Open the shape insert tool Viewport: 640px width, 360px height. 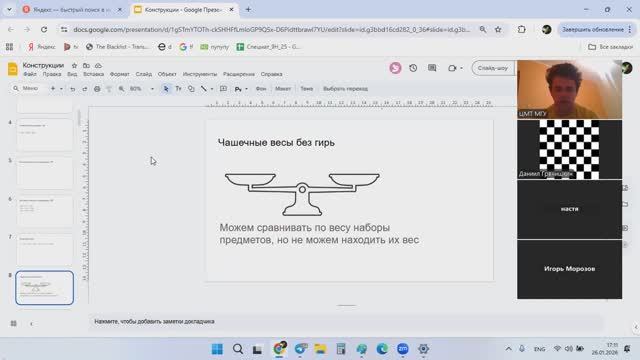(x=191, y=89)
